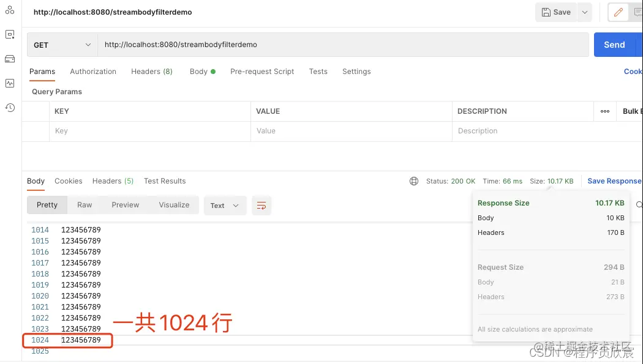
Task: Click the Save Response link
Action: coord(615,181)
